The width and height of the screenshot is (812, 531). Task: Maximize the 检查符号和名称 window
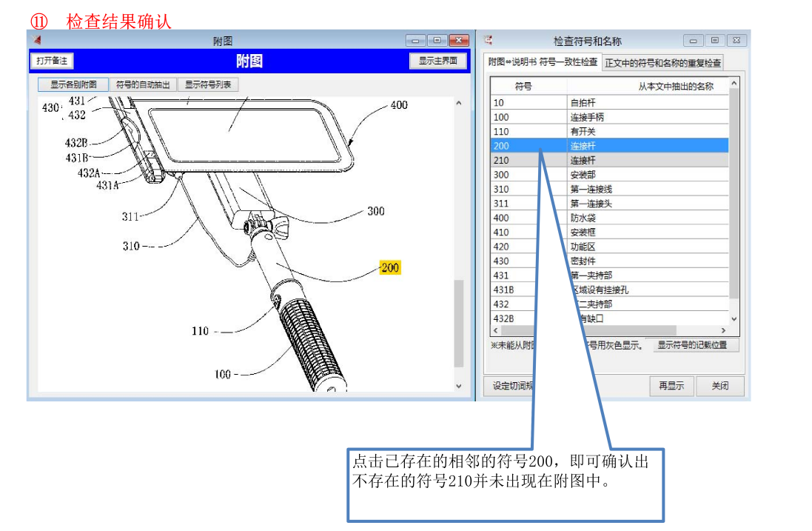pyautogui.click(x=714, y=41)
